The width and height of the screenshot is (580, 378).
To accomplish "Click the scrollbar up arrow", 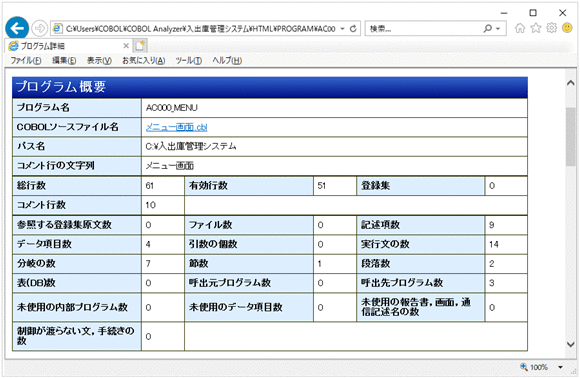I will [571, 83].
